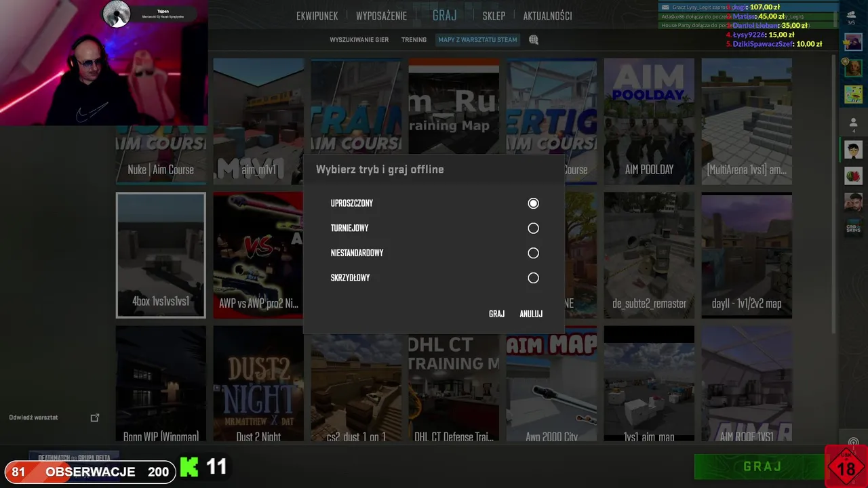
Task: Open the second lobby member avatar with badge
Action: point(853,68)
